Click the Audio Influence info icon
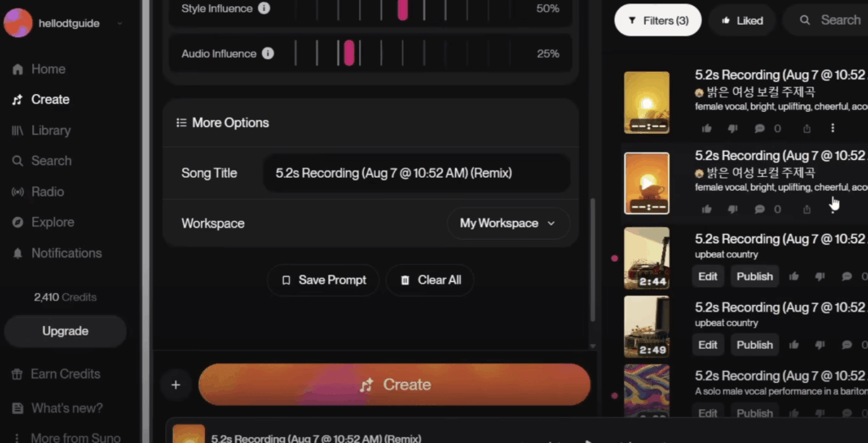 click(x=268, y=53)
